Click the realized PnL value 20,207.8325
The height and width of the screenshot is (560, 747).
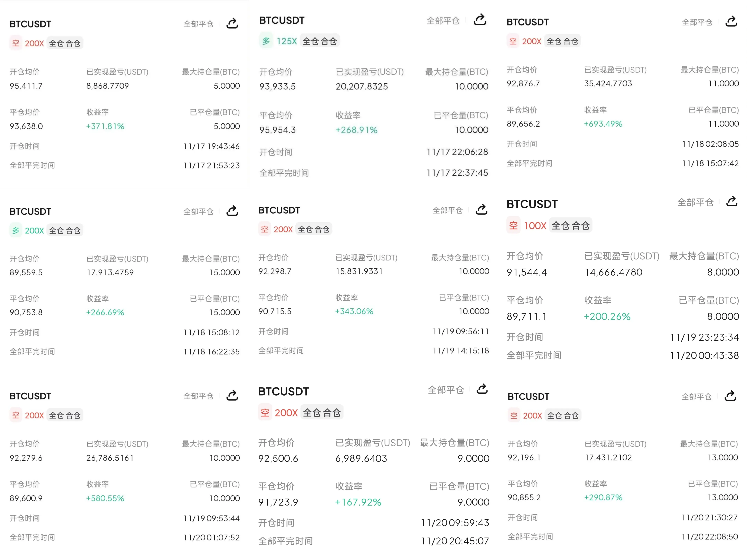pyautogui.click(x=361, y=87)
